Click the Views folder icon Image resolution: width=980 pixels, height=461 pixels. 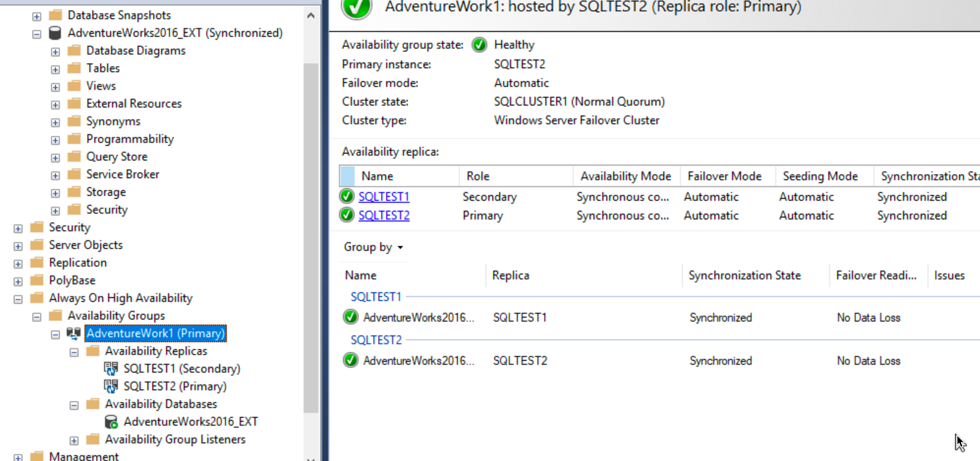74,86
